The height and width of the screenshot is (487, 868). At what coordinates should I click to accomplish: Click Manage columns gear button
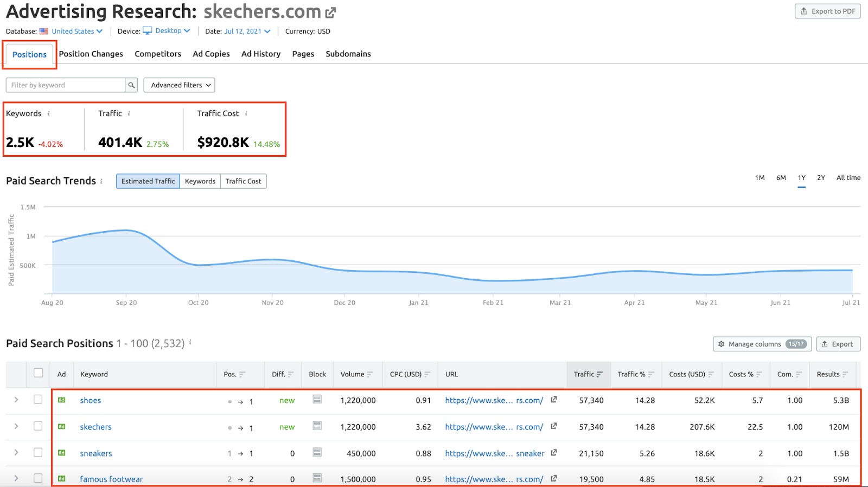[762, 344]
